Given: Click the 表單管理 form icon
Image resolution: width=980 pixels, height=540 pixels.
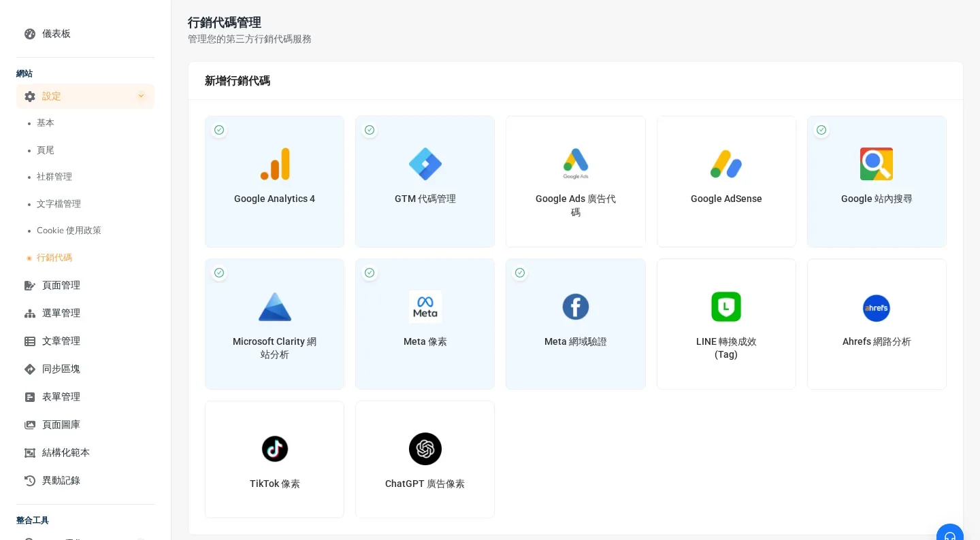Looking at the screenshot, I should point(30,397).
